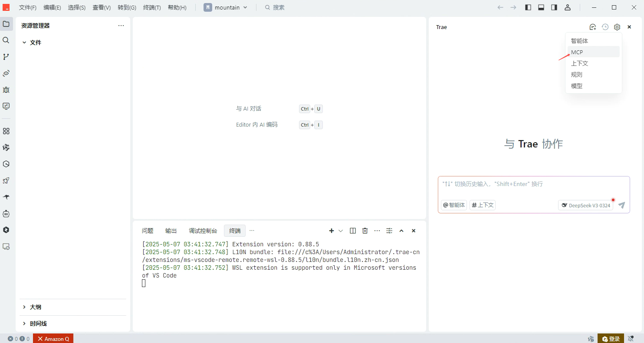Toggle secondary side bar layout icon
Viewport: 644px width, 343px height.
pos(554,7)
